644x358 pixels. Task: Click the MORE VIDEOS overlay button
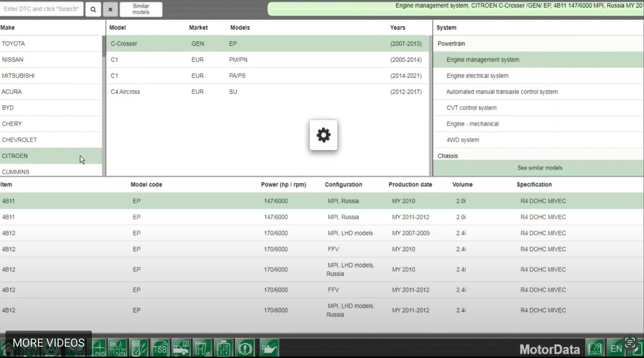coord(49,343)
